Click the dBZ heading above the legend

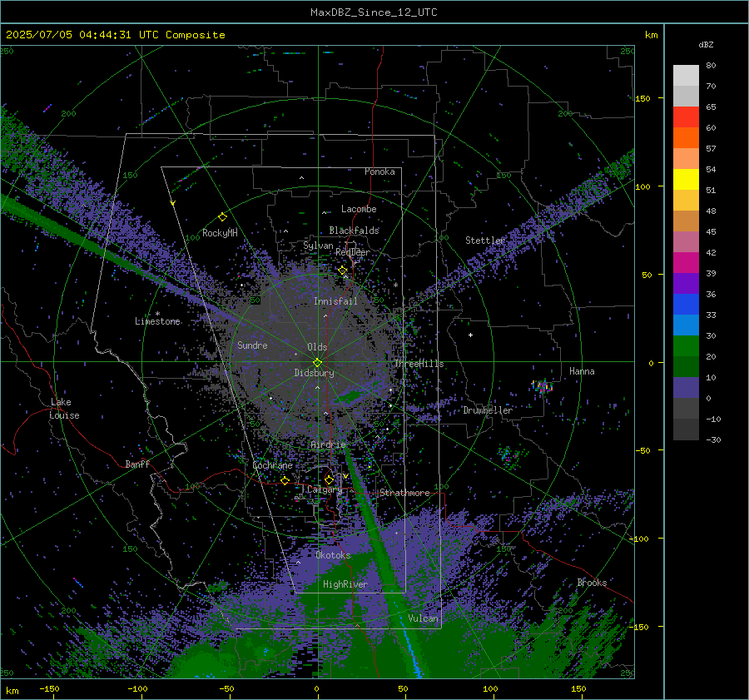(x=706, y=45)
